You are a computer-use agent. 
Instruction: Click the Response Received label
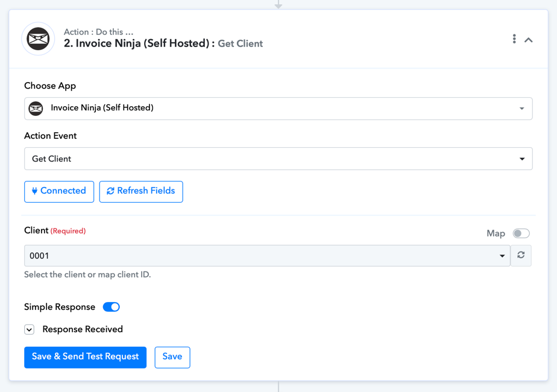(83, 329)
